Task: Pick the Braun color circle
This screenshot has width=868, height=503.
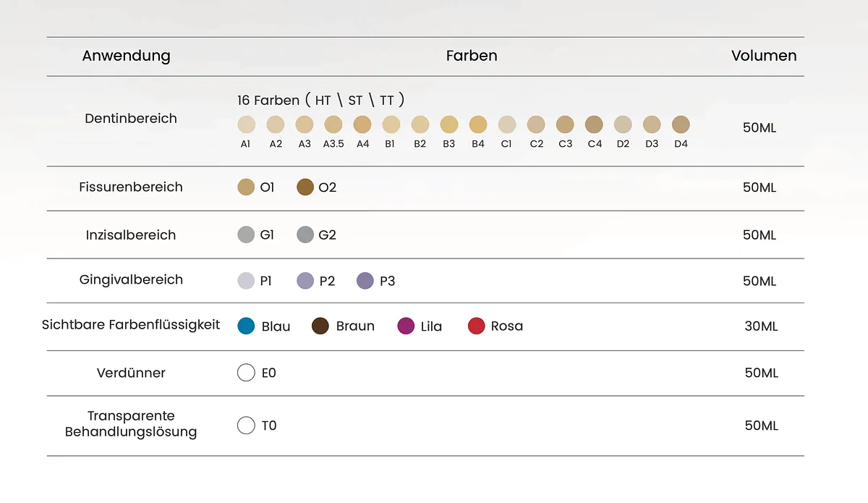Action: click(x=320, y=326)
